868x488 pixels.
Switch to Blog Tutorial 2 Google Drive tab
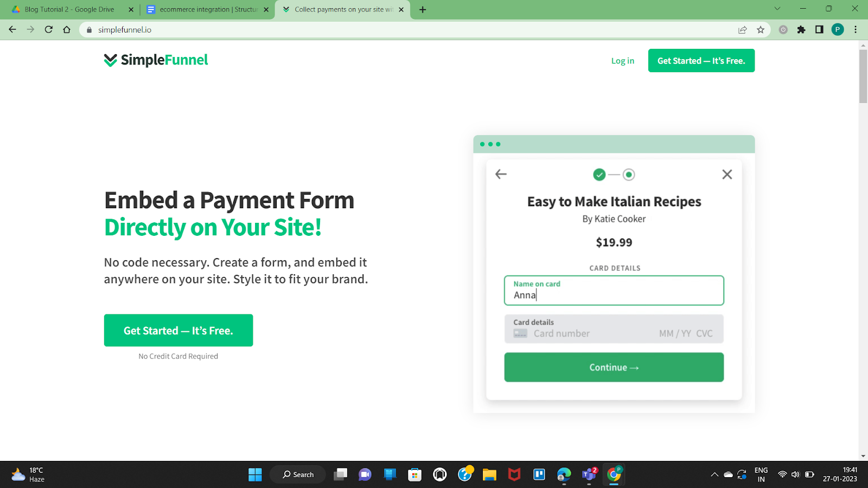click(x=69, y=9)
